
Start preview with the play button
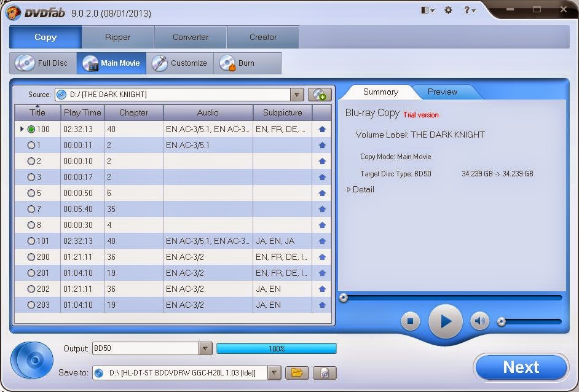pyautogui.click(x=446, y=321)
